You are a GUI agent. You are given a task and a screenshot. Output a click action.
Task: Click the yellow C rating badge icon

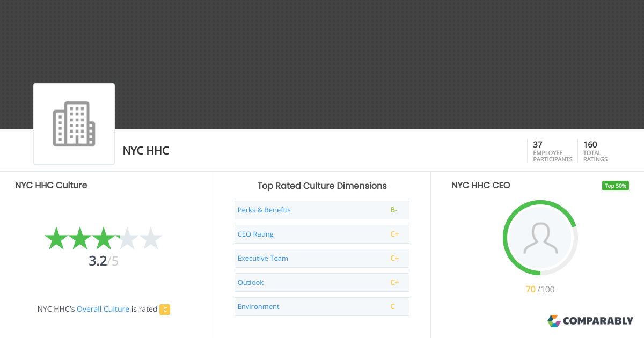click(x=165, y=309)
